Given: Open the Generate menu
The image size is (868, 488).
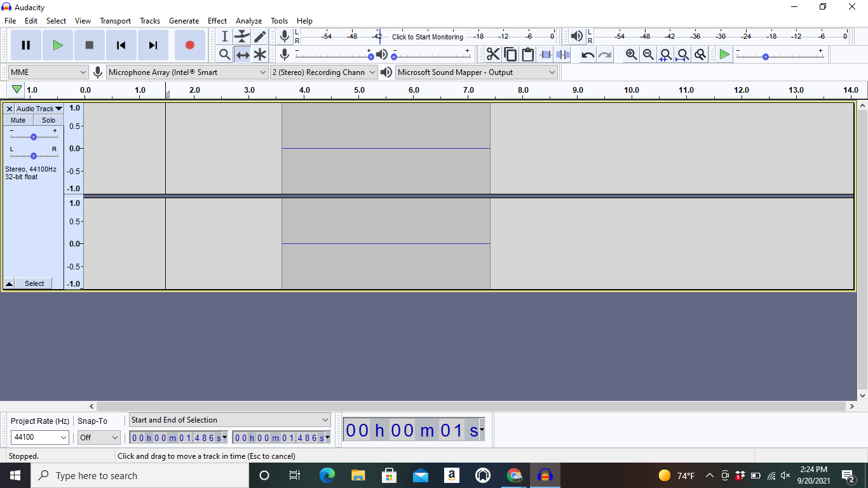Looking at the screenshot, I should click(x=184, y=20).
